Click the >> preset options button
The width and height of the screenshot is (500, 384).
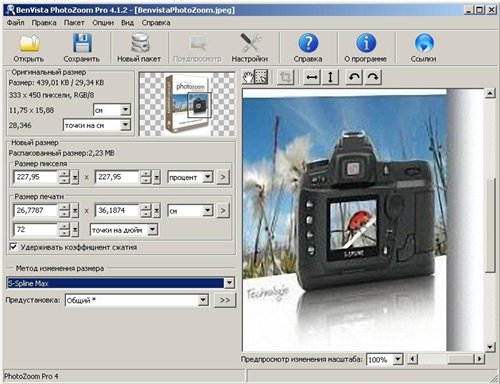pyautogui.click(x=225, y=300)
